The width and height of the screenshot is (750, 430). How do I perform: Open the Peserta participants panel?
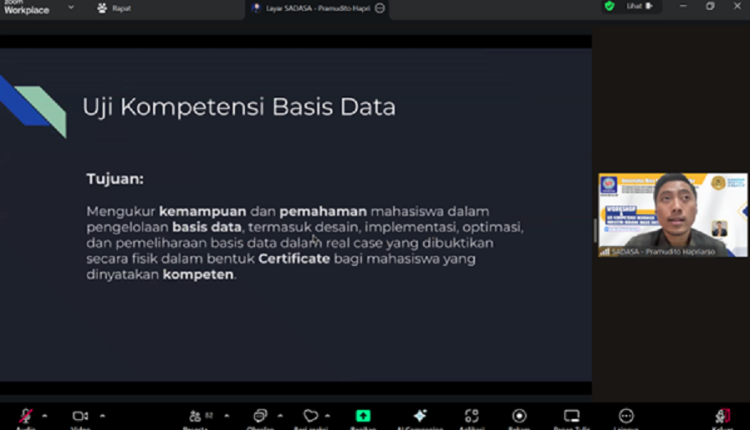195,416
